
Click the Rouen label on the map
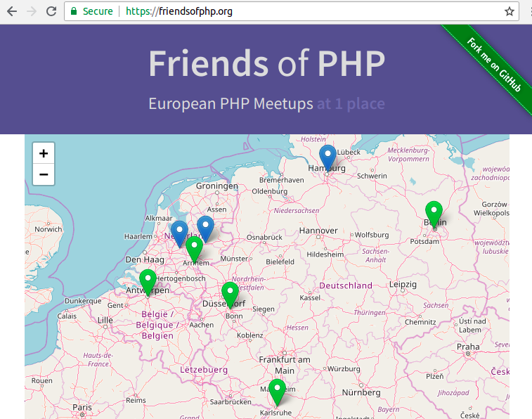pyautogui.click(x=42, y=380)
